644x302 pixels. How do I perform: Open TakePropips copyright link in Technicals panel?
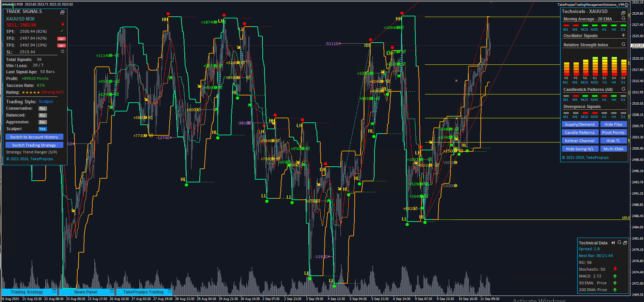[585, 157]
